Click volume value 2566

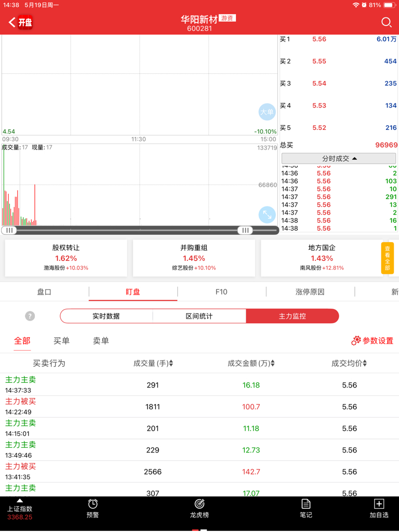(153, 472)
